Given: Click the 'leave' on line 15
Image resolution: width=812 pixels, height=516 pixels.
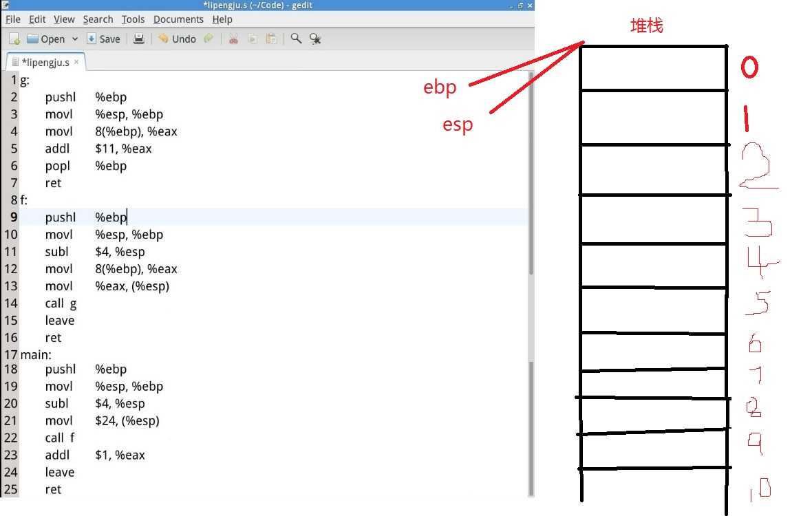Looking at the screenshot, I should click(60, 321).
